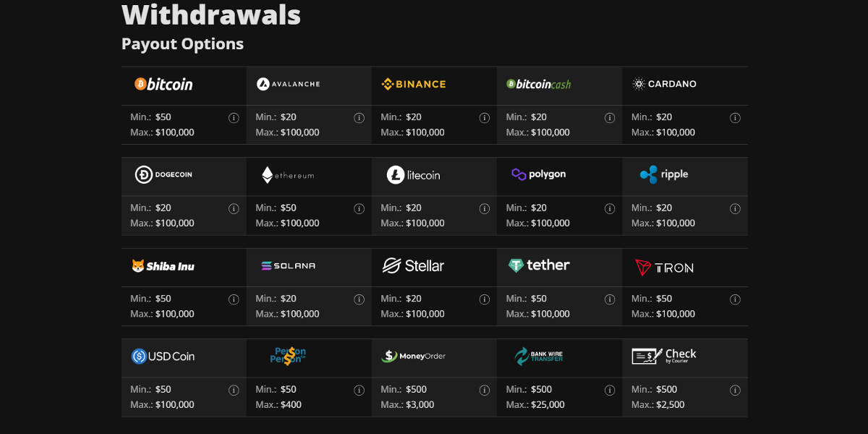Open info icon under Litecoin
This screenshot has height=434, width=868.
point(485,209)
